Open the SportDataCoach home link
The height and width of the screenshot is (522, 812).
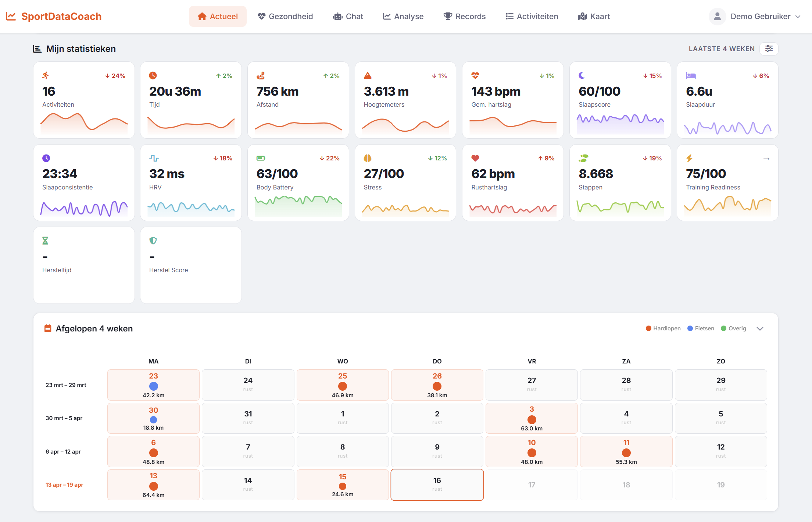54,16
